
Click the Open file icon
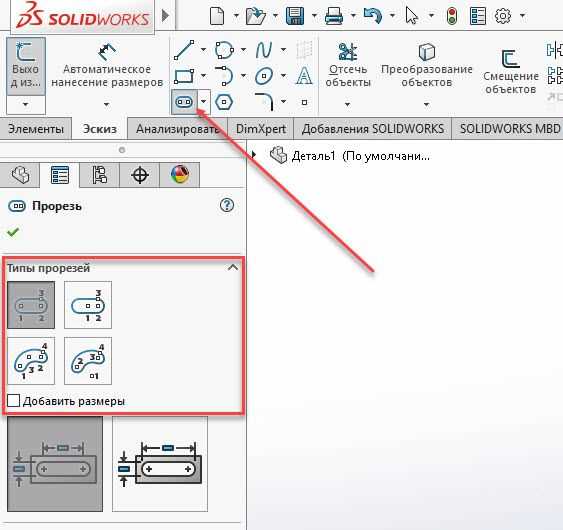256,16
